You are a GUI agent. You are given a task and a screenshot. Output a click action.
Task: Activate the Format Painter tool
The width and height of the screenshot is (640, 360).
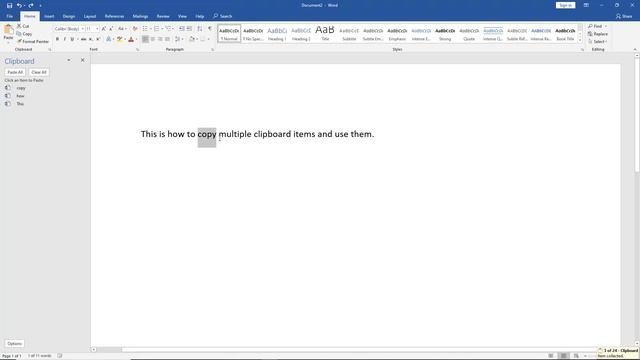tap(33, 42)
